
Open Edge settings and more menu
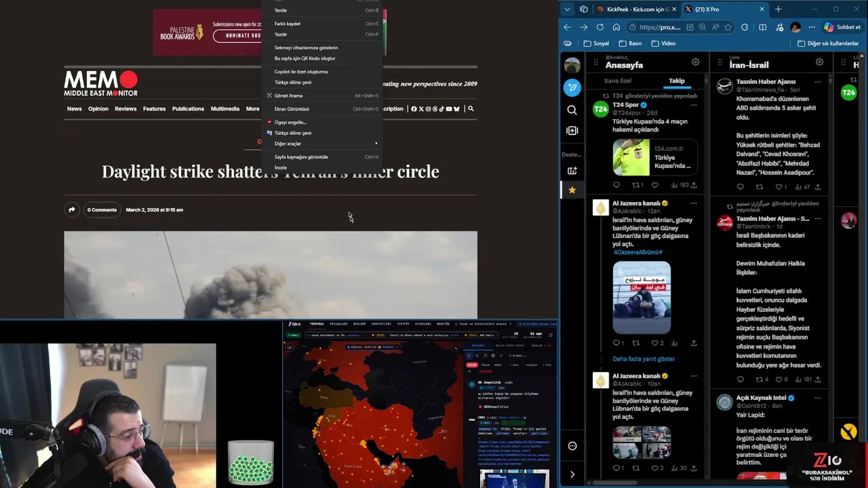[812, 27]
